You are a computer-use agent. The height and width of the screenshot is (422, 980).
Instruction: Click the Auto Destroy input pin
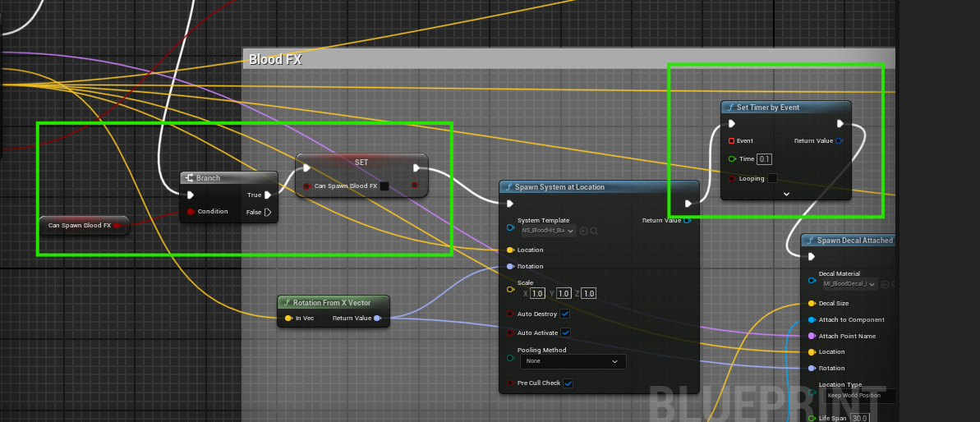511,314
